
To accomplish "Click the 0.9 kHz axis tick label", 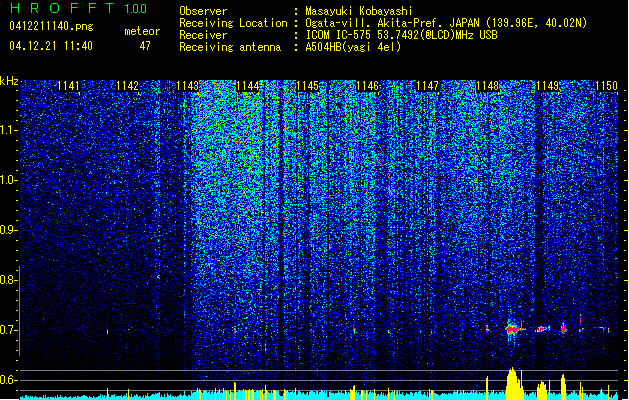I will [x=8, y=230].
